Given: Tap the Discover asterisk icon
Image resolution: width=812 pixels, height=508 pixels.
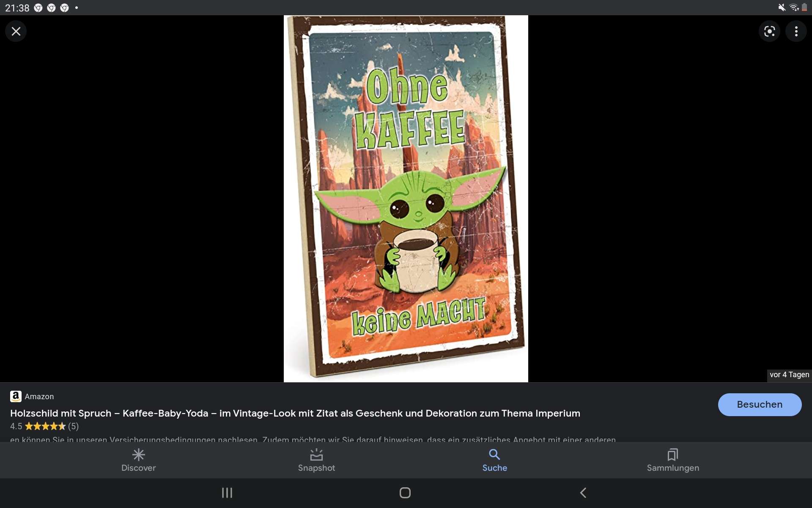Looking at the screenshot, I should (138, 455).
